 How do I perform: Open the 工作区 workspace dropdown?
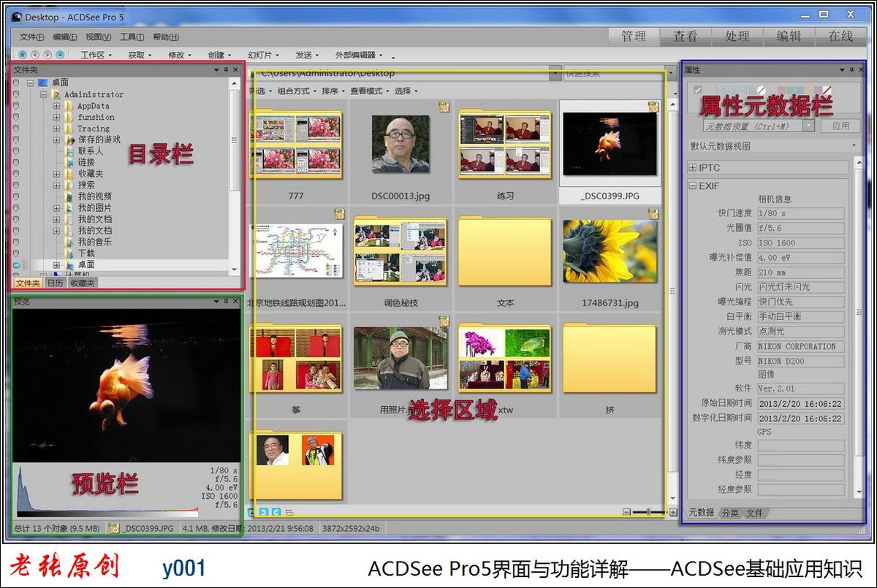coord(96,55)
